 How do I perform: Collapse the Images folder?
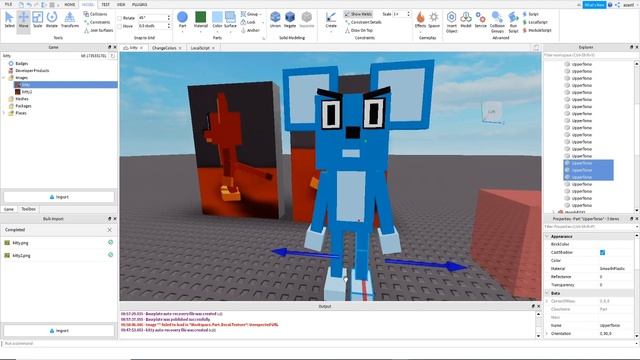4,78
